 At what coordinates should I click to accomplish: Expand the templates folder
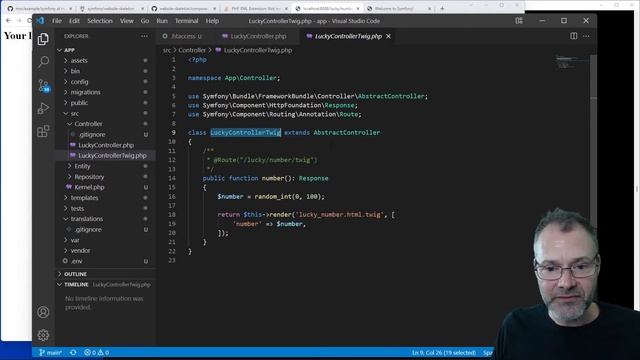tap(105, 198)
